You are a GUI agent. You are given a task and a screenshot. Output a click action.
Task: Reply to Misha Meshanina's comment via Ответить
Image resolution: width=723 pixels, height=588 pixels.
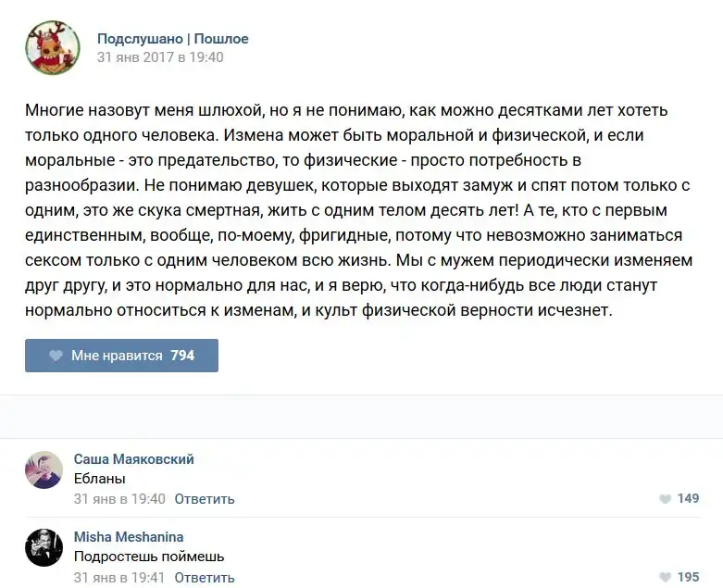click(205, 578)
